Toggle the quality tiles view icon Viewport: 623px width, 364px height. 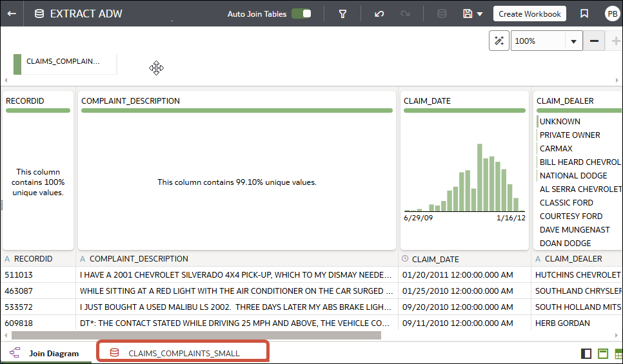[603, 353]
